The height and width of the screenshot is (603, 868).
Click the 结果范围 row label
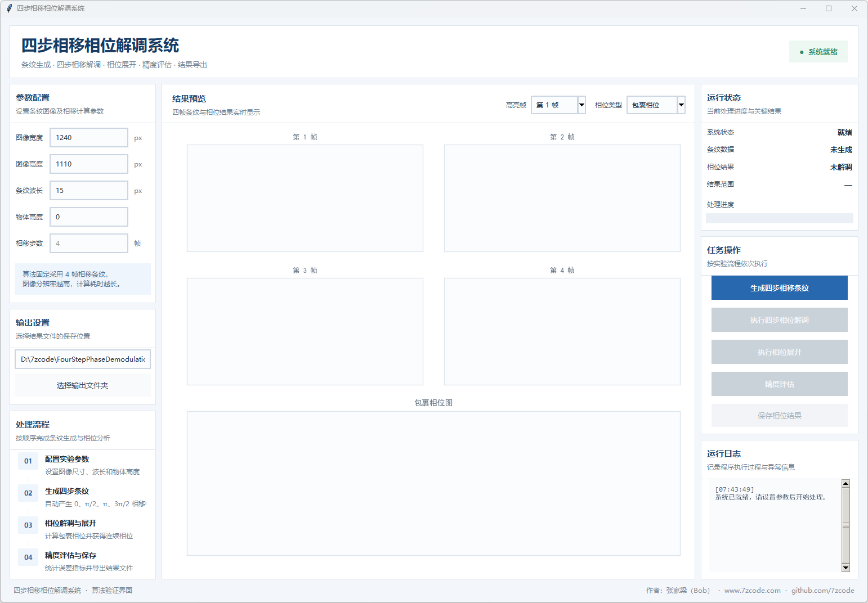pos(721,184)
